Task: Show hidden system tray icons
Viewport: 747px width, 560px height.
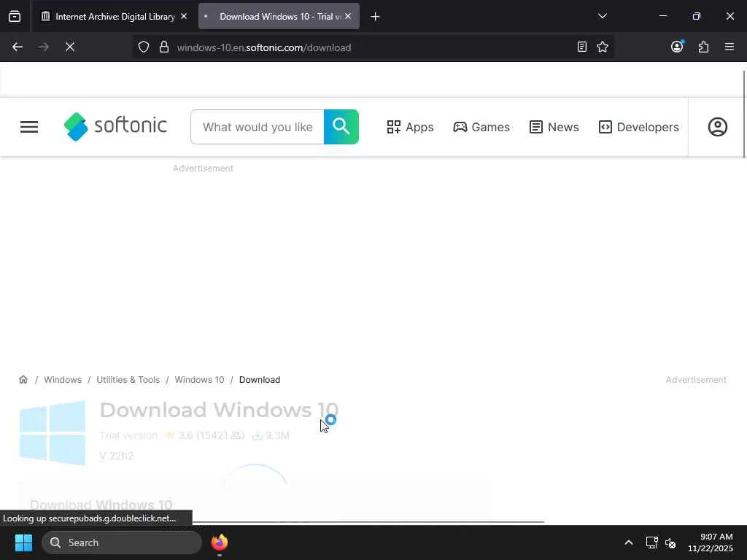Action: (x=629, y=542)
